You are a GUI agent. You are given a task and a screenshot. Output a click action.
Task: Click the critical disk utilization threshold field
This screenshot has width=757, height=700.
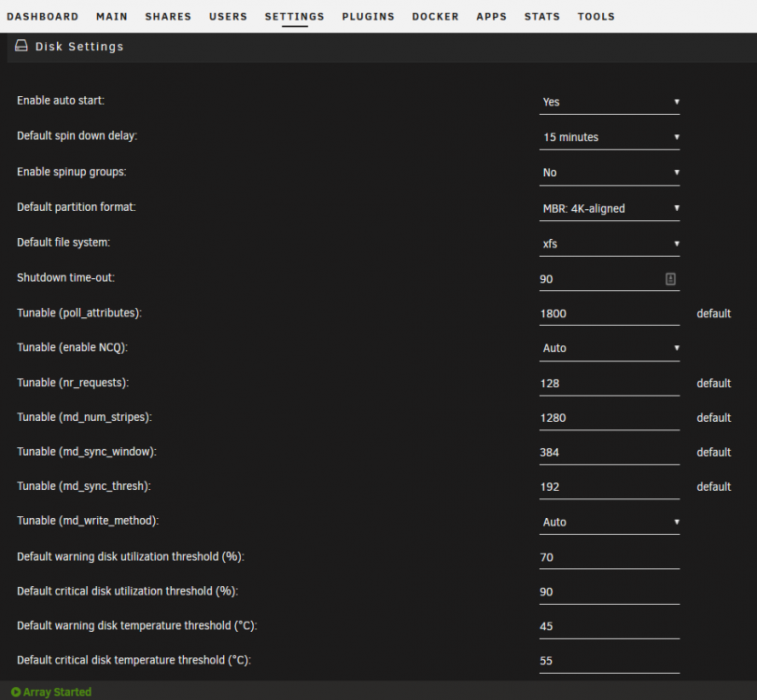[610, 592]
